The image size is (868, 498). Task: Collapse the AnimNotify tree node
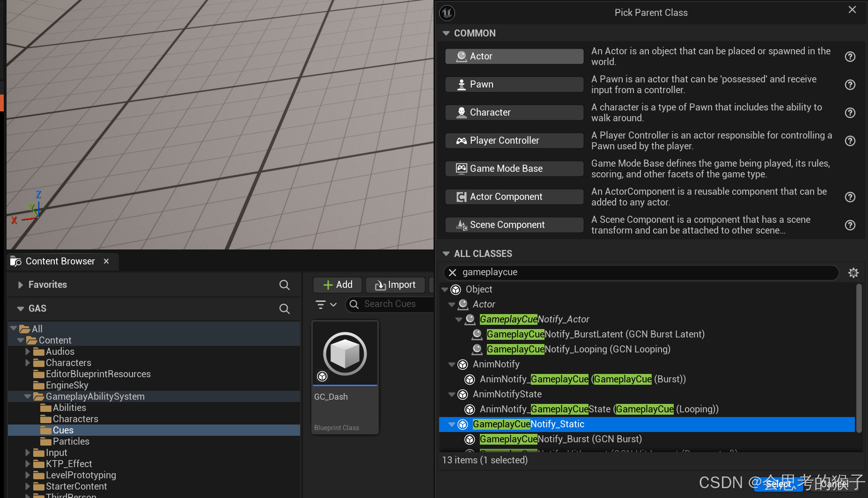[x=452, y=365]
